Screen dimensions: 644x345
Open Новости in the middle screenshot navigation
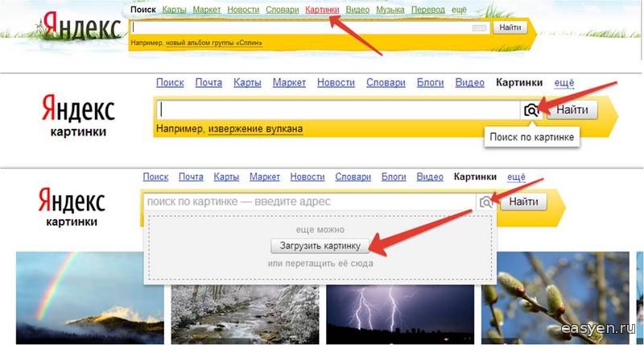(336, 83)
